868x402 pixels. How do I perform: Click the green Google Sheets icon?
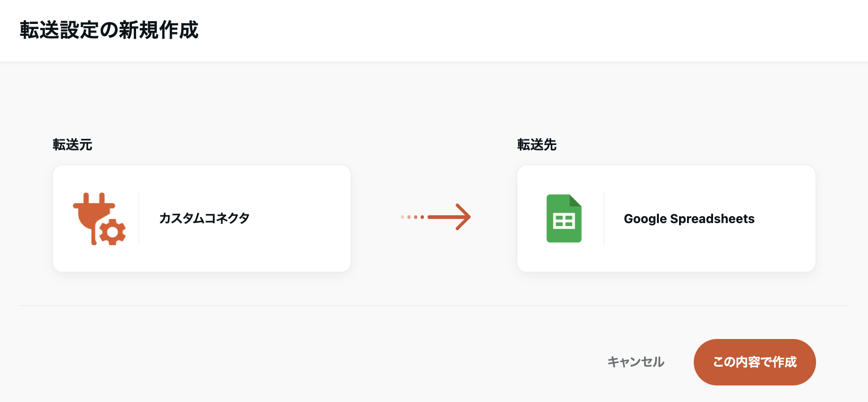coord(564,218)
